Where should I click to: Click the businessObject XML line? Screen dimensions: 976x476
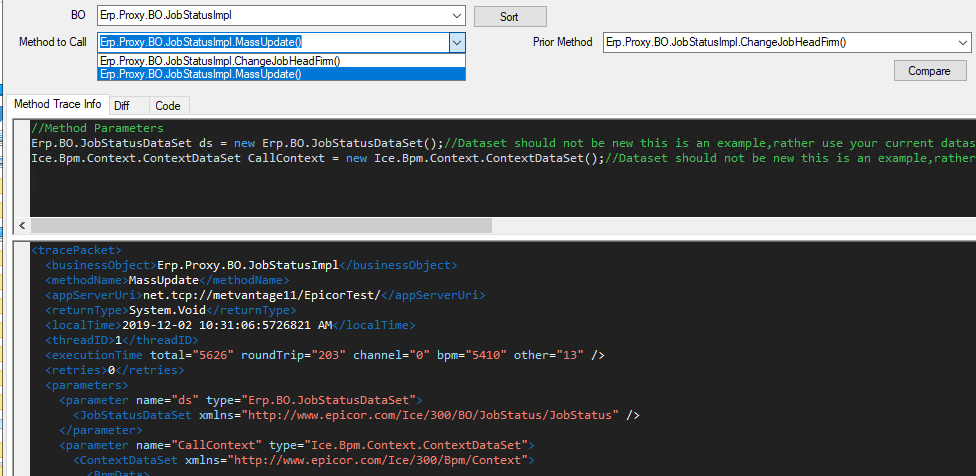coord(251,265)
